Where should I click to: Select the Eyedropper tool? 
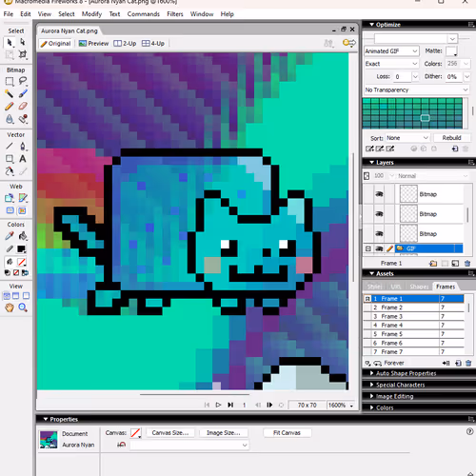click(10, 236)
